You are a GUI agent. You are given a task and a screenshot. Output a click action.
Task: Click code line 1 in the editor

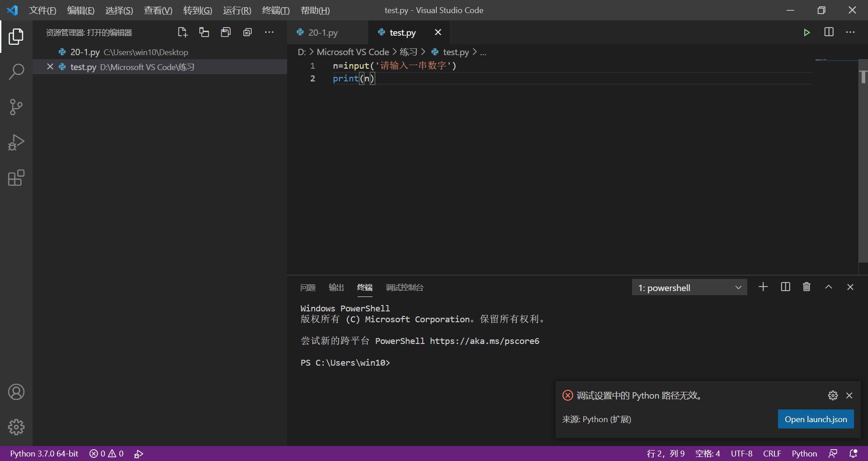395,66
